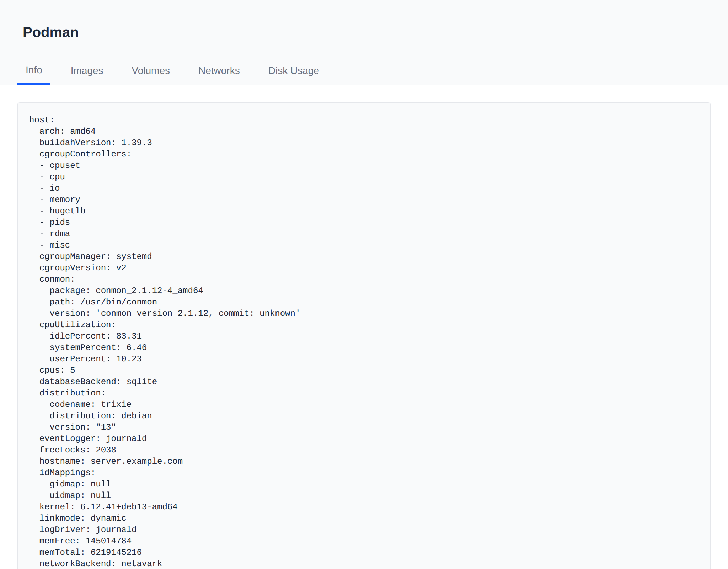Click the '- cpuset' entry
The height and width of the screenshot is (569, 728).
(60, 165)
